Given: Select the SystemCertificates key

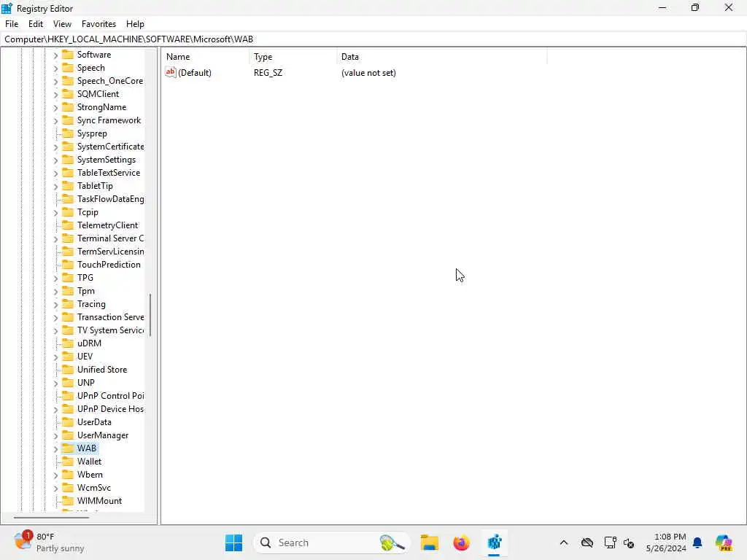Looking at the screenshot, I should [111, 147].
